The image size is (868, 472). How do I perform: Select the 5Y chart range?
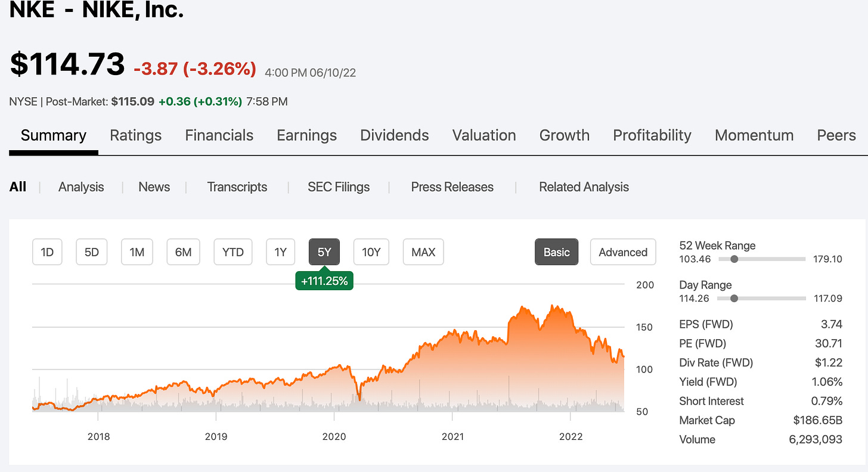[324, 252]
